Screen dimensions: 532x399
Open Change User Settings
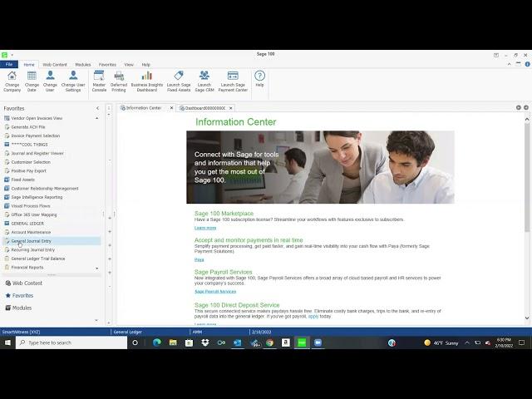click(x=73, y=81)
